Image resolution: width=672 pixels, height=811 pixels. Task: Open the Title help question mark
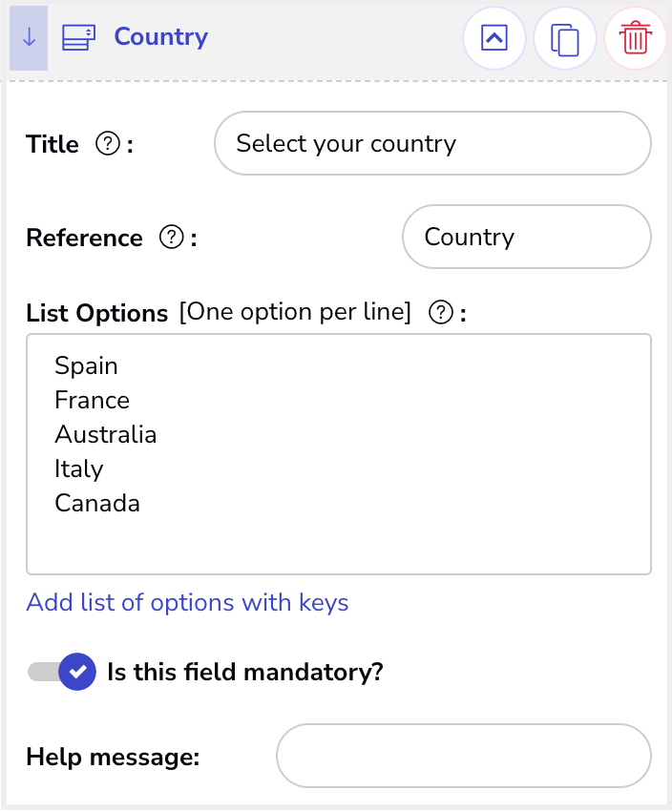tap(108, 143)
